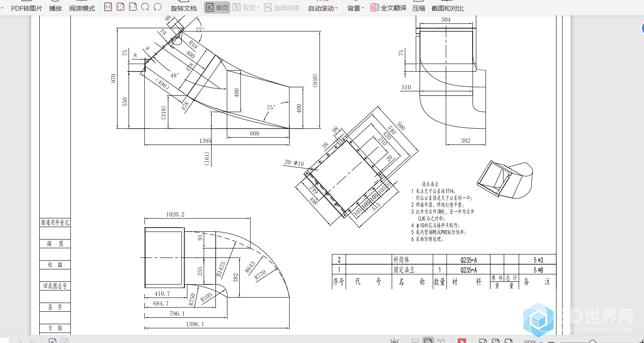Image resolution: width=644 pixels, height=343 pixels.
Task: Start slideshow with 播放
Action: point(56,8)
